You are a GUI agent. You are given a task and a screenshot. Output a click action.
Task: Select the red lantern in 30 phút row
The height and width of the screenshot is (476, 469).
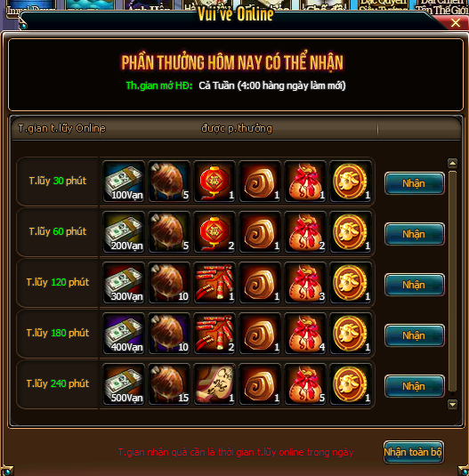coord(214,182)
